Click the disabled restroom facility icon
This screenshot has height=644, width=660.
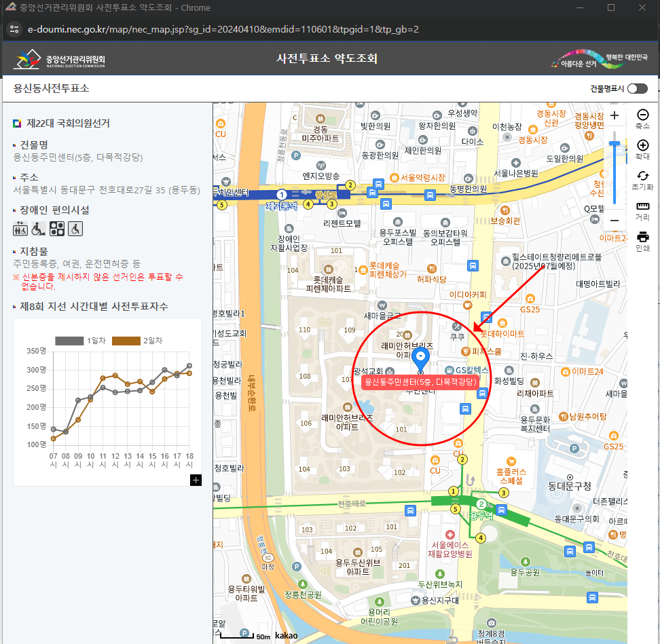pyautogui.click(x=20, y=229)
